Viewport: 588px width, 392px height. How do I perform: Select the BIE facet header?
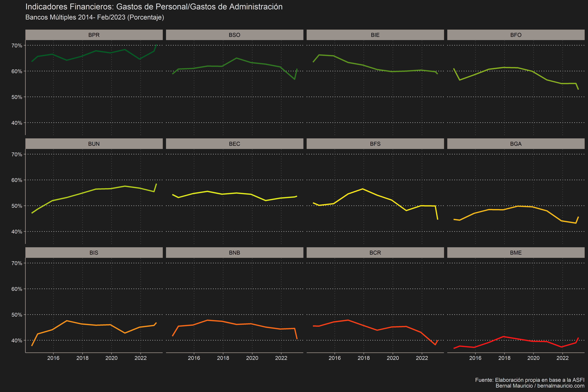[x=375, y=35]
